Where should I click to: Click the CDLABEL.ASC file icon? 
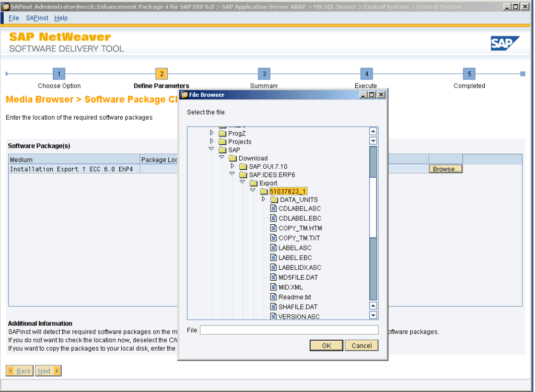tap(274, 209)
